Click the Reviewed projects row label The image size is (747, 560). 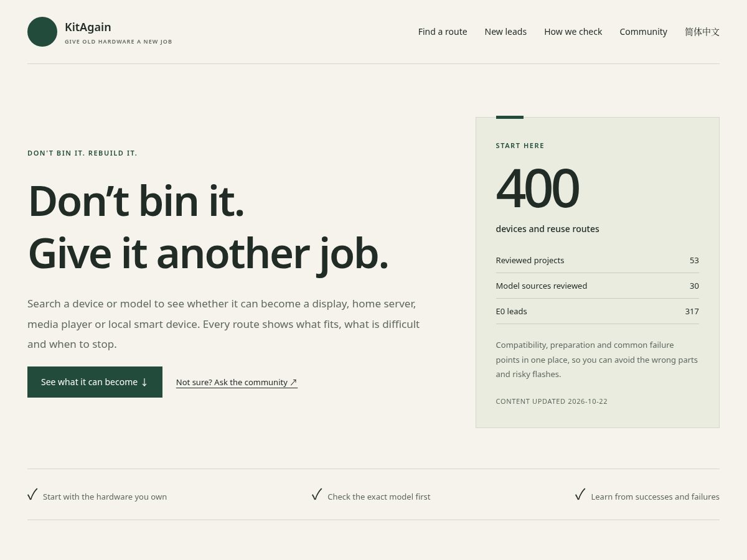[x=530, y=260]
